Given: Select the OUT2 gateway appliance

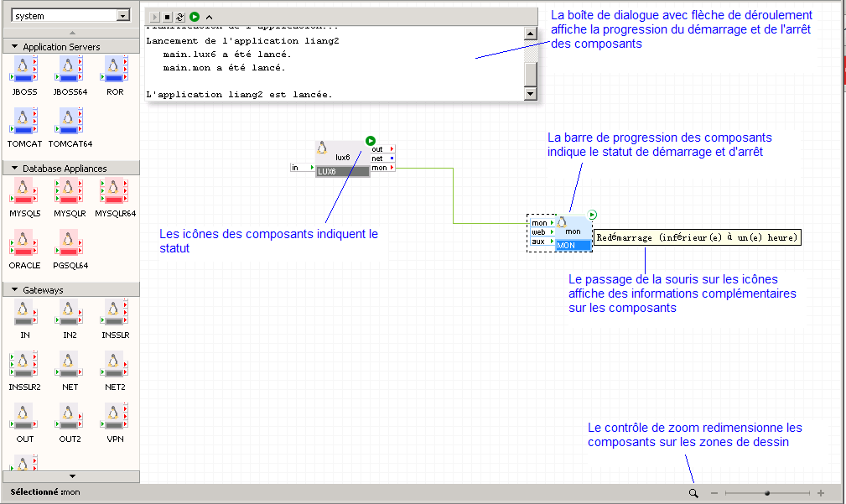Looking at the screenshot, I should tap(69, 416).
